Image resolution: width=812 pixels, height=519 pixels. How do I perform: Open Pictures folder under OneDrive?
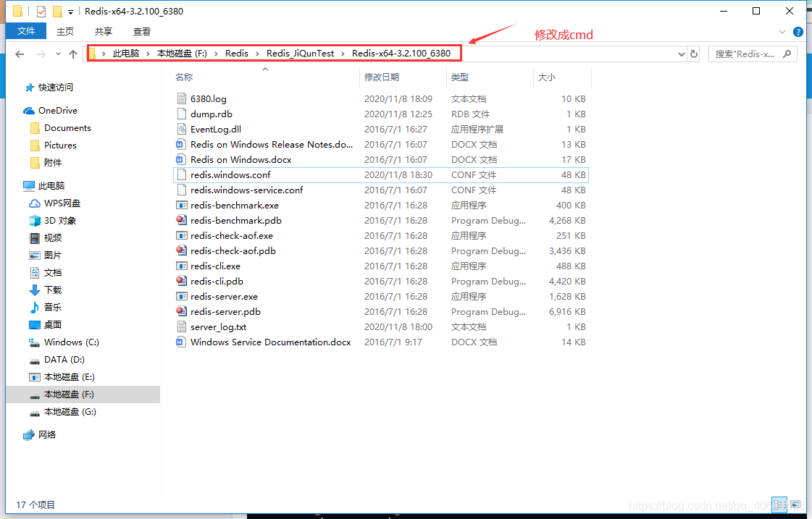(x=60, y=145)
